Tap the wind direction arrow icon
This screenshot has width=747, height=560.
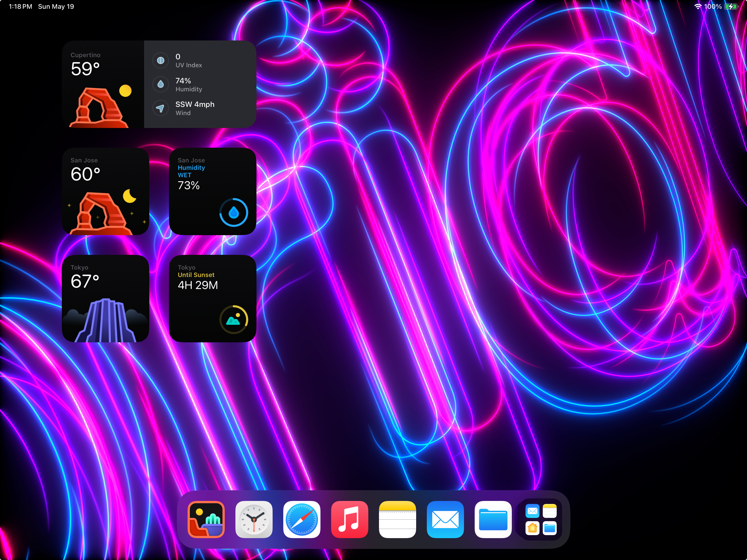pyautogui.click(x=161, y=108)
